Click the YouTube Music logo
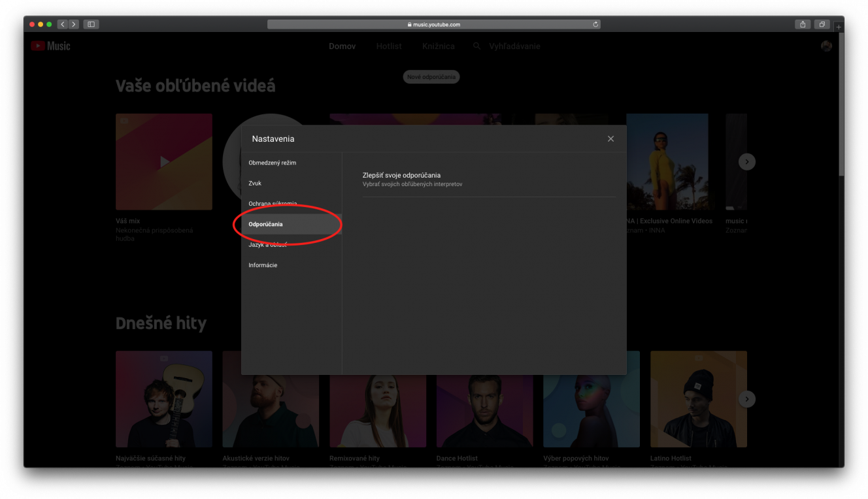 click(x=50, y=46)
